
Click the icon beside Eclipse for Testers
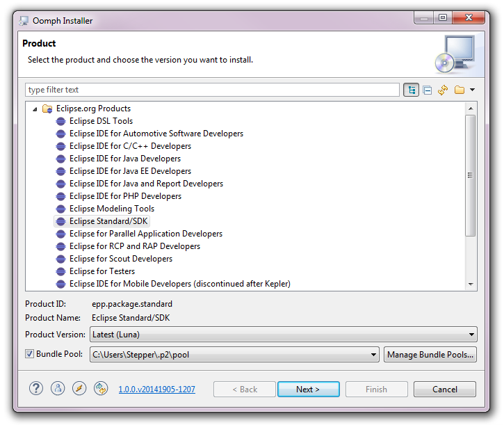pos(60,271)
